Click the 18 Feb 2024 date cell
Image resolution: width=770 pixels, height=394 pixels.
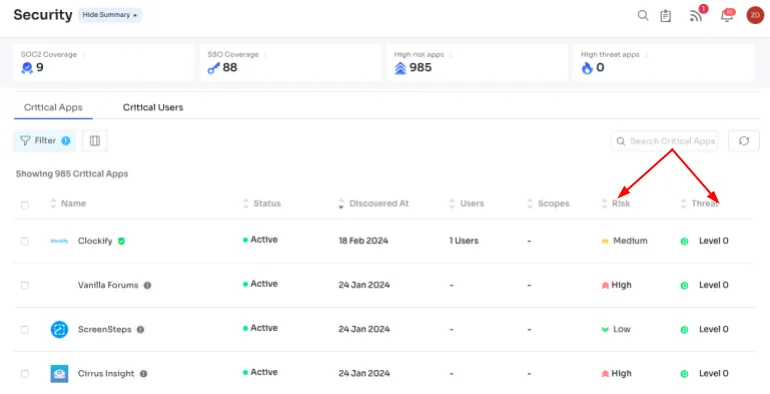point(363,241)
